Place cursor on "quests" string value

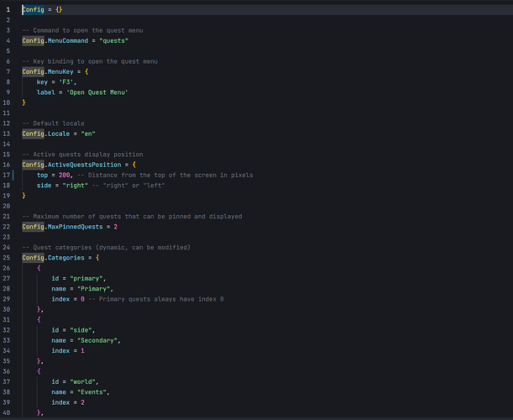[x=113, y=41]
